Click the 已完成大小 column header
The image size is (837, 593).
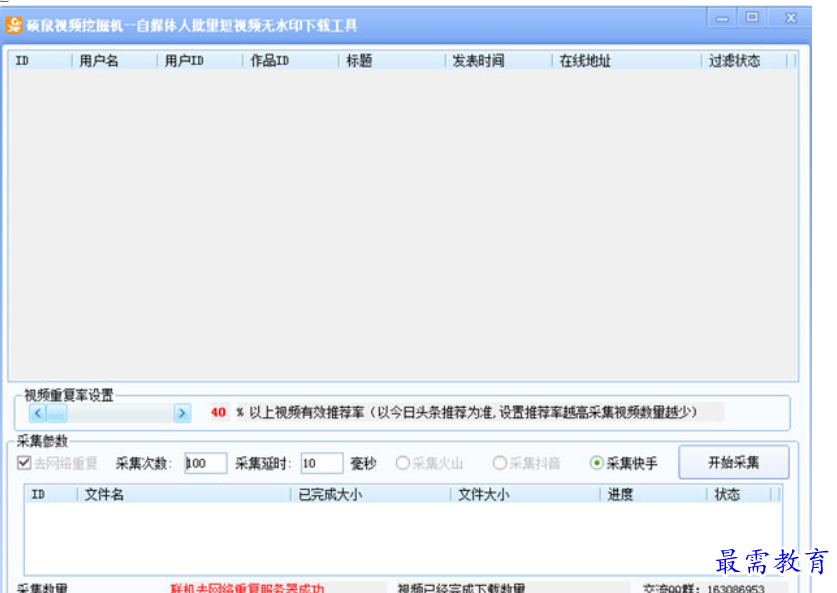pyautogui.click(x=371, y=494)
